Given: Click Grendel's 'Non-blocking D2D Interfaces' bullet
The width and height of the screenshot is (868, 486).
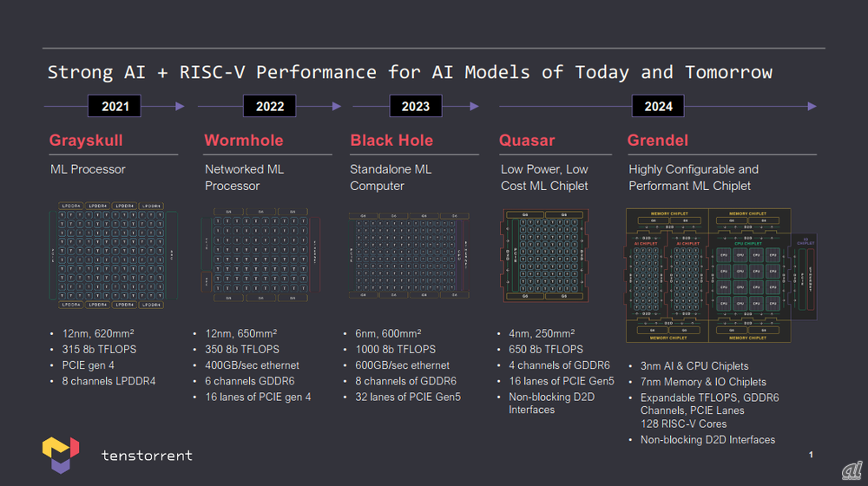Looking at the screenshot, I should (707, 439).
